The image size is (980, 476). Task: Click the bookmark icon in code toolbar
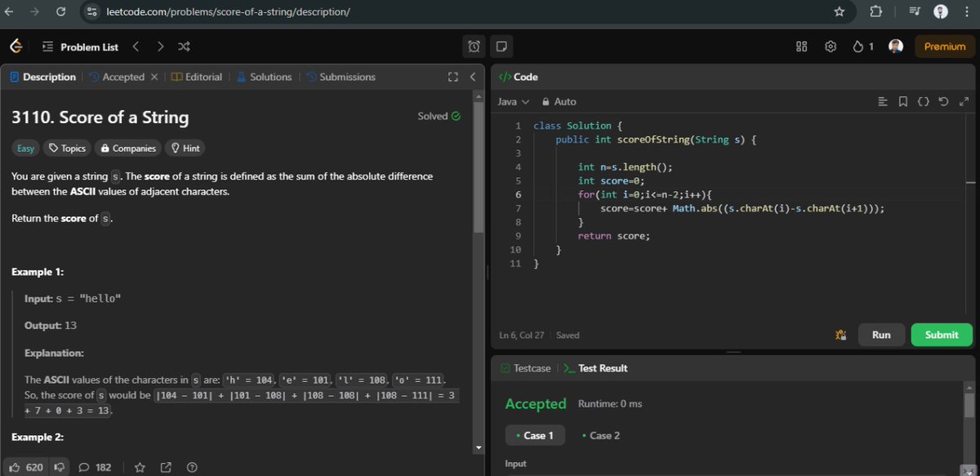[903, 101]
